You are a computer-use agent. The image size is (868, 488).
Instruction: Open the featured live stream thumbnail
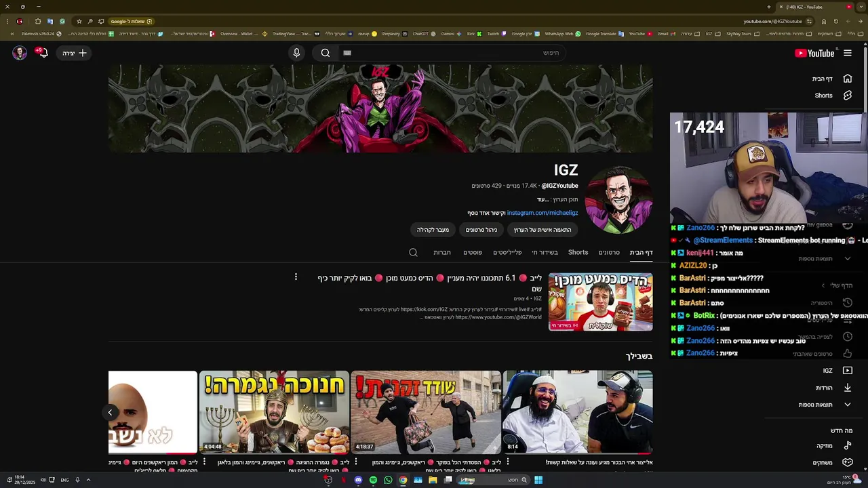[600, 302]
